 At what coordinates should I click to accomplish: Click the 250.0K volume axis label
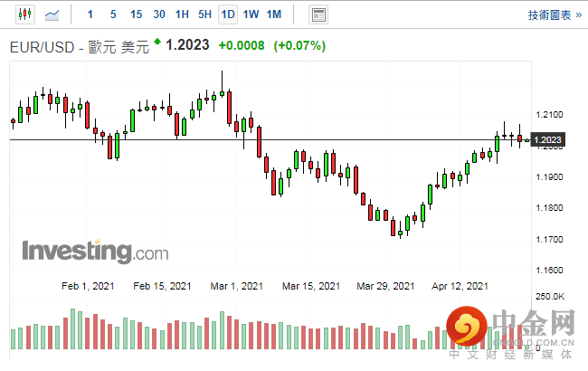coord(550,297)
